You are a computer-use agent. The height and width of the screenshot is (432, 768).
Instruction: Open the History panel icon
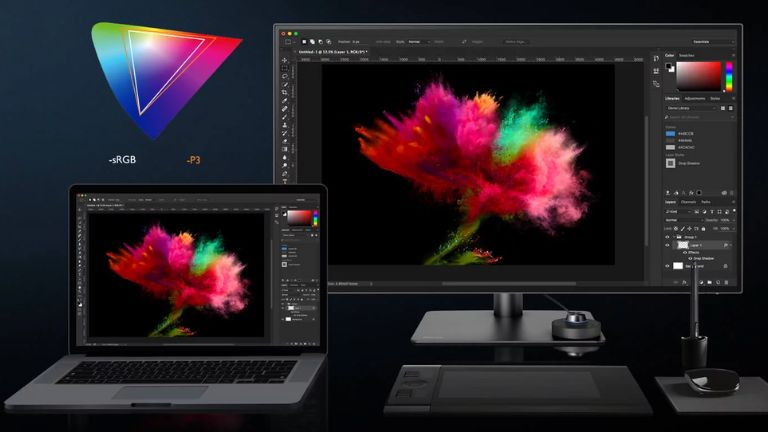[656, 58]
